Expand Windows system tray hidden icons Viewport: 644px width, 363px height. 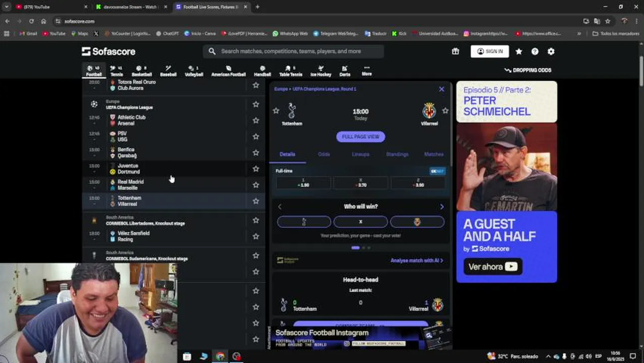(x=549, y=356)
